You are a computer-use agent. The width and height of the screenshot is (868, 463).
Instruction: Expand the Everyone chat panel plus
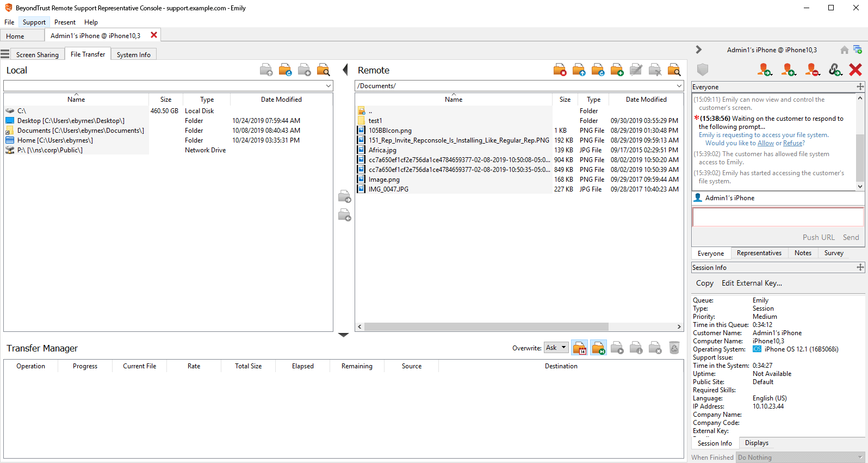[x=860, y=87]
